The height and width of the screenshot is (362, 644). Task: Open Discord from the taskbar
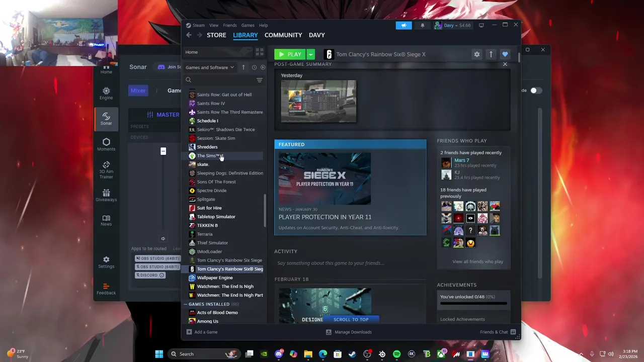[x=279, y=354]
